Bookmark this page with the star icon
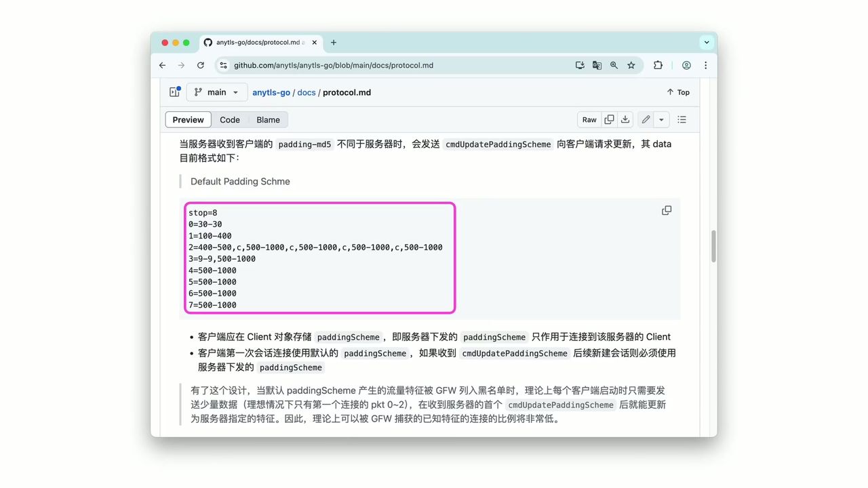The image size is (868, 488). (x=631, y=65)
